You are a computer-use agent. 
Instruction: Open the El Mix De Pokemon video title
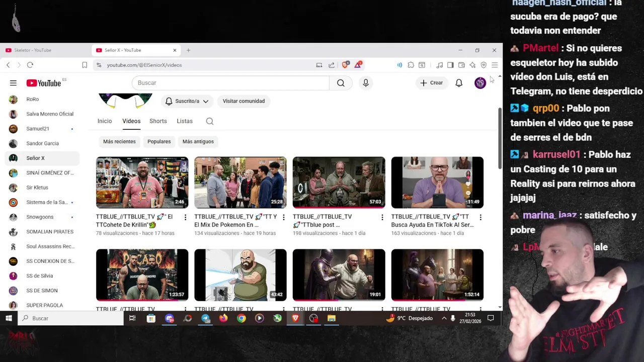[x=235, y=221]
